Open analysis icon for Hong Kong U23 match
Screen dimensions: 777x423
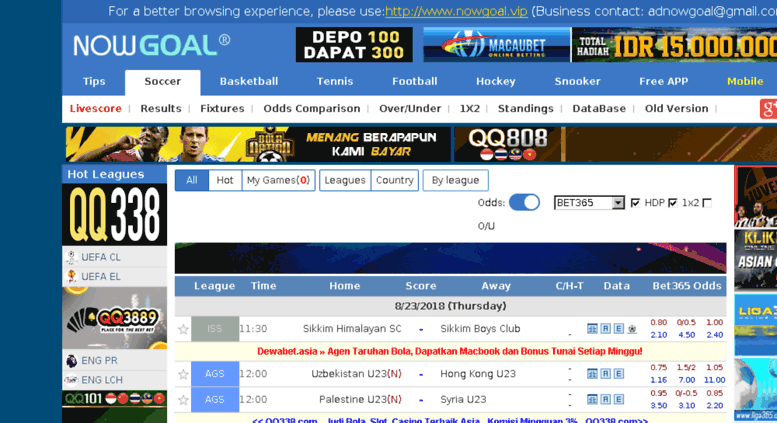592,373
